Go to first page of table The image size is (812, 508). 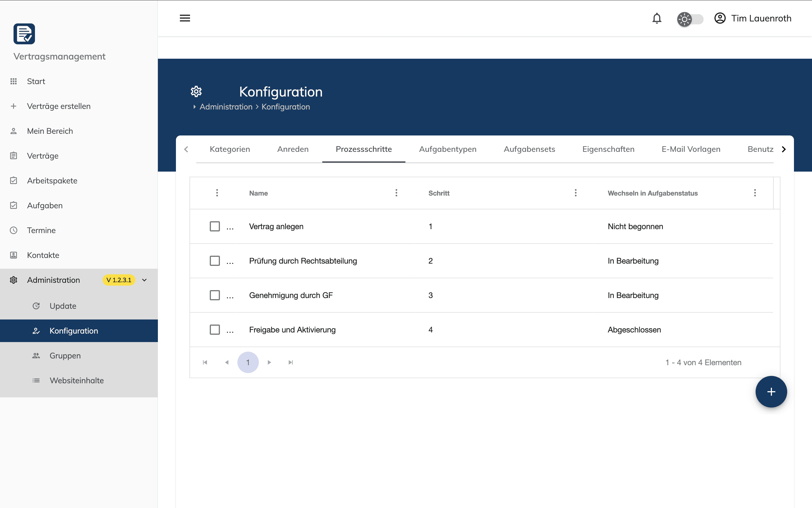coord(205,363)
